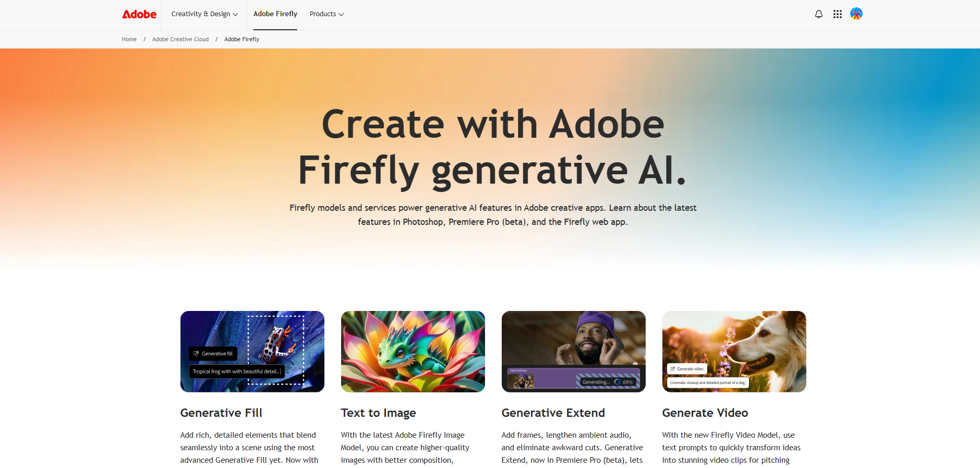Image resolution: width=980 pixels, height=468 pixels.
Task: Click the Generative Extend heading
Action: coord(553,413)
